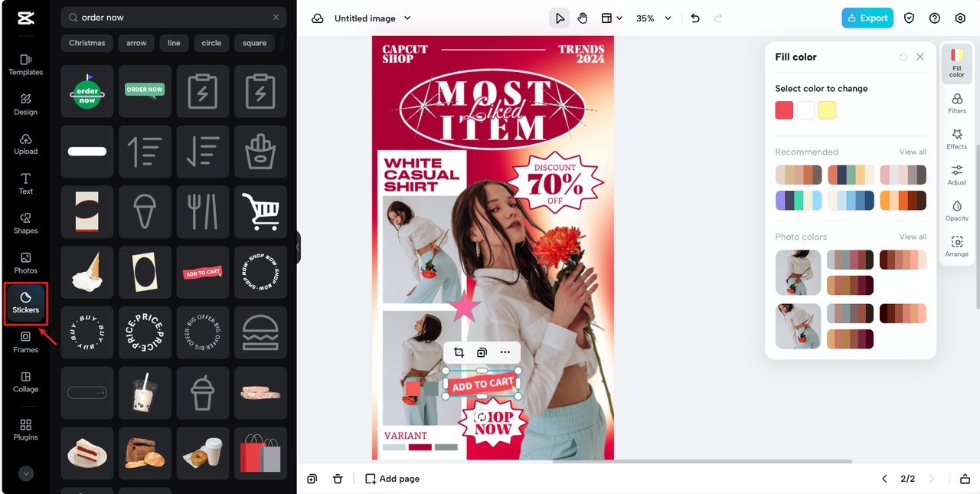Image resolution: width=980 pixels, height=494 pixels.
Task: Click the duplicate icon on floating toolbar
Action: click(x=482, y=352)
